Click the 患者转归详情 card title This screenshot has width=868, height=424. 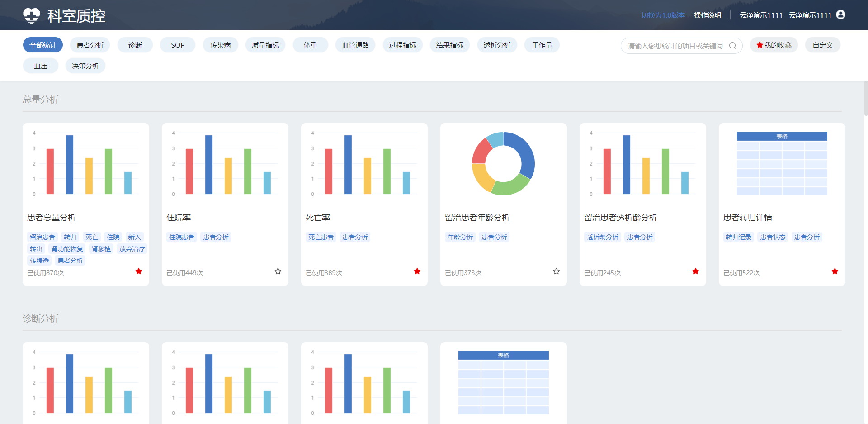point(748,218)
